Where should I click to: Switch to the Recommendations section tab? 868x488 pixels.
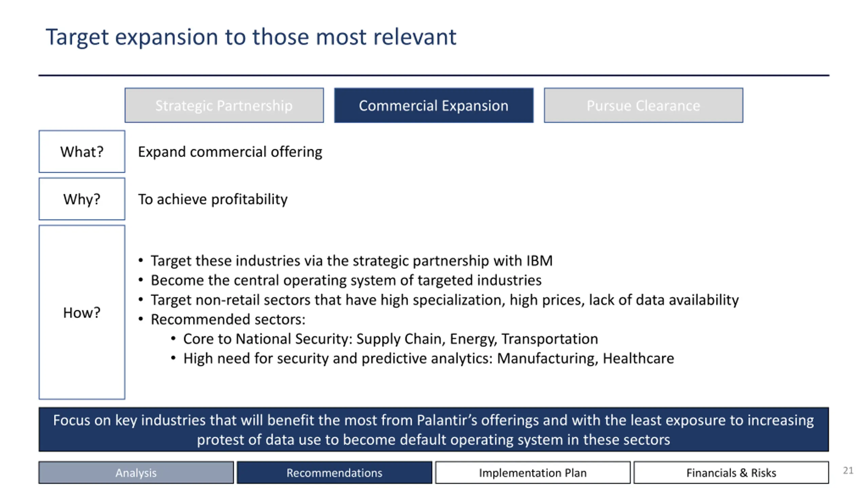[x=334, y=472]
